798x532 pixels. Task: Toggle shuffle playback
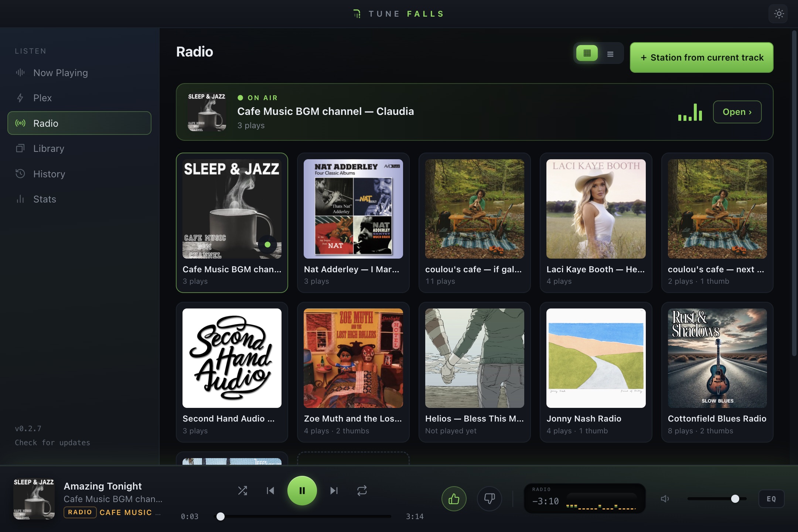(242, 491)
